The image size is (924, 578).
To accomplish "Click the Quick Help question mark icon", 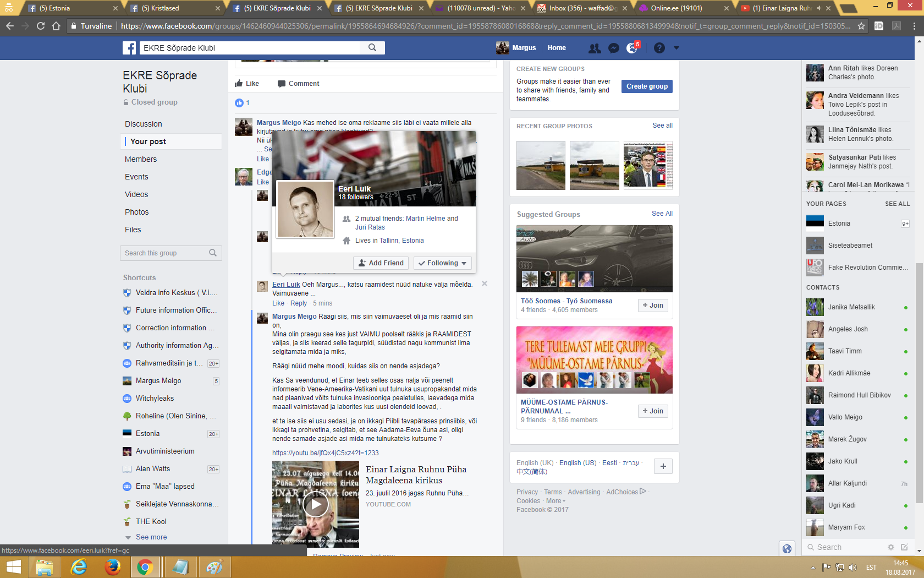I will (x=659, y=48).
